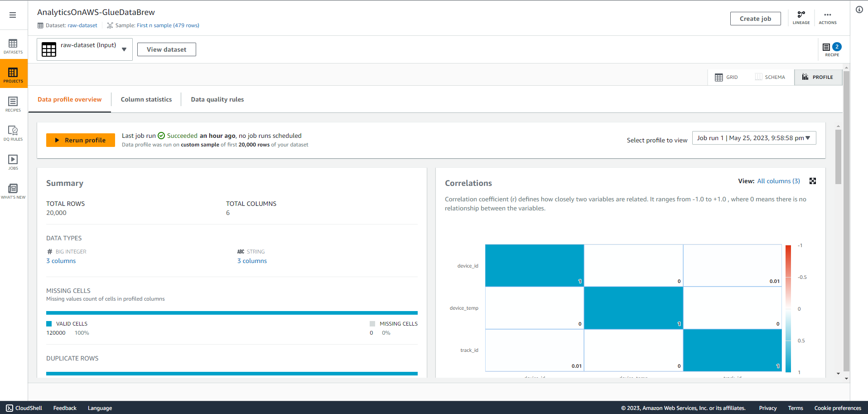Click Feedback in the footer
The image size is (868, 414).
(x=65, y=408)
